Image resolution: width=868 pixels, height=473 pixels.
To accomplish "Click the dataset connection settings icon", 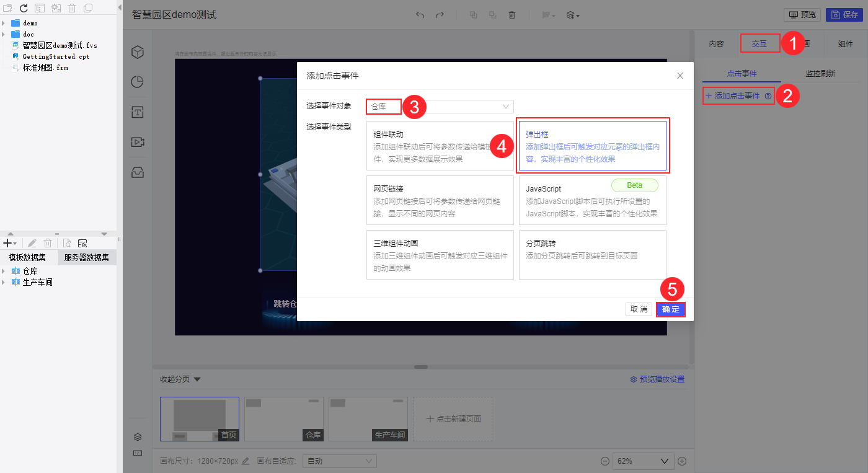I will pyautogui.click(x=82, y=243).
